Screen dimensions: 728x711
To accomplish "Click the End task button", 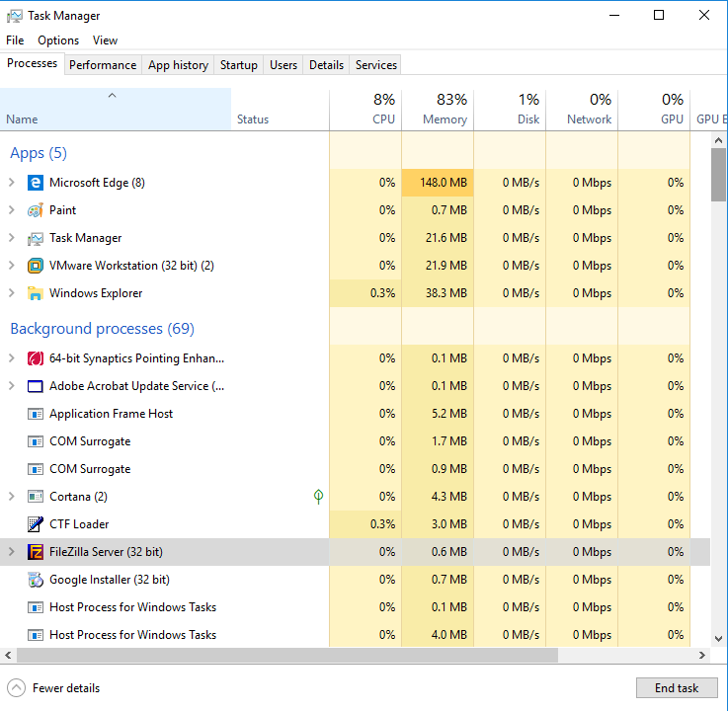I will 677,688.
